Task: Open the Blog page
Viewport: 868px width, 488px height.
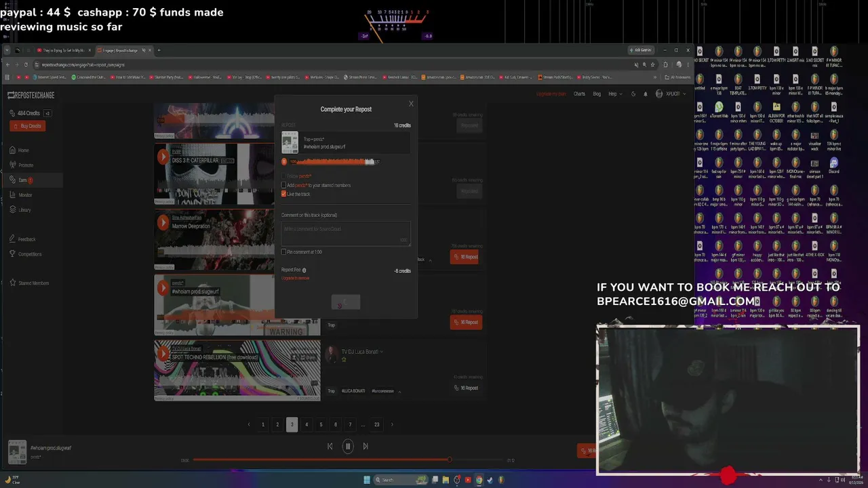Action: click(x=597, y=94)
